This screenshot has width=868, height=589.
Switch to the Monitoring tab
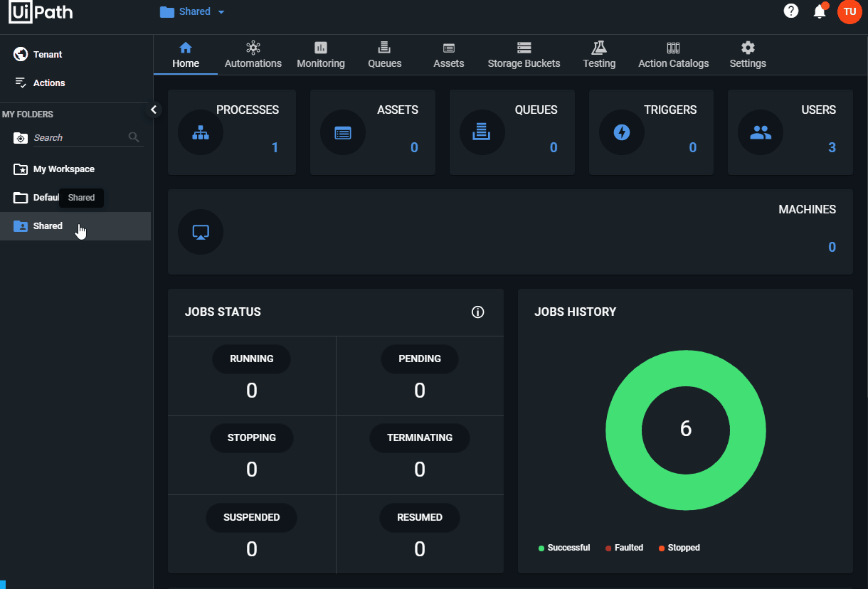coord(321,55)
